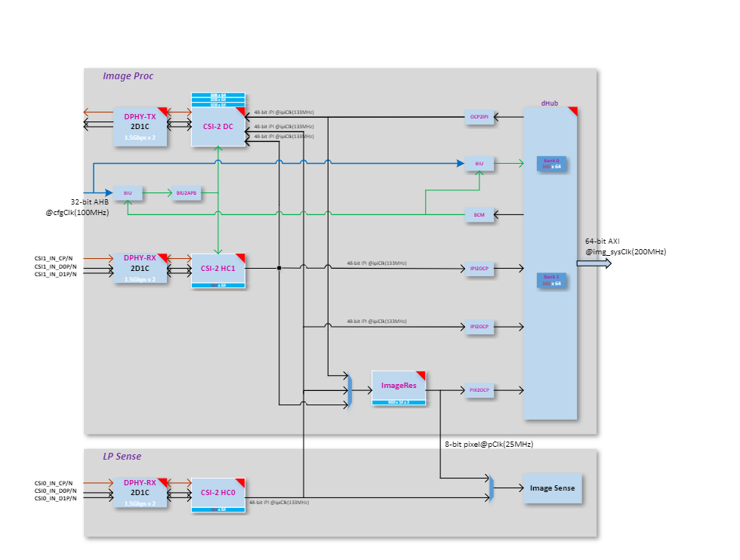Viewport: 740px width, 560px height.
Task: Click the Image Proc section title
Action: pyautogui.click(x=128, y=76)
